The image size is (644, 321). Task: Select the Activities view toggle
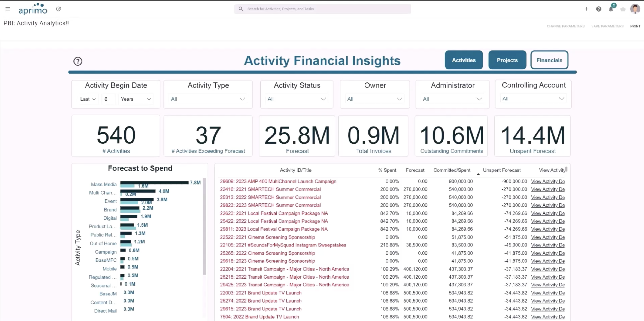[x=464, y=60]
